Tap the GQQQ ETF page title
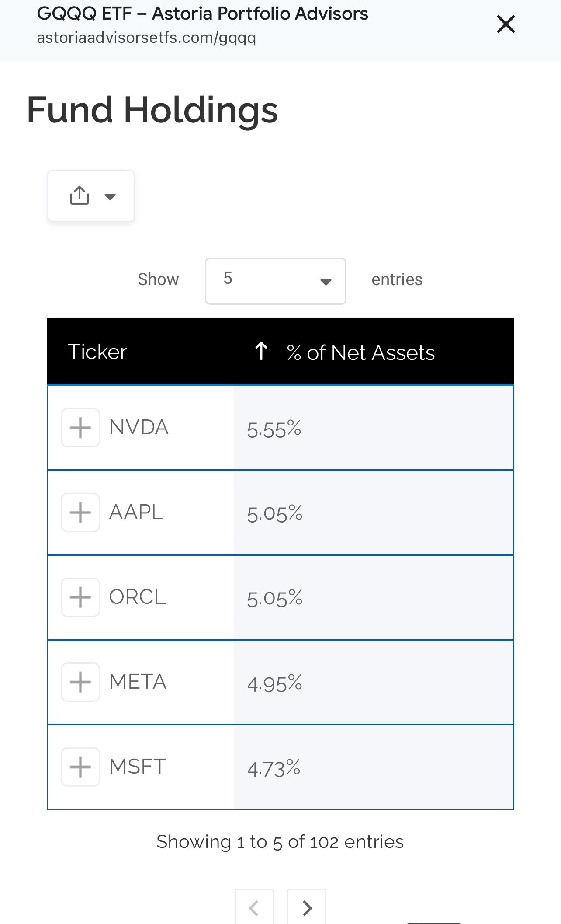 coord(202,14)
